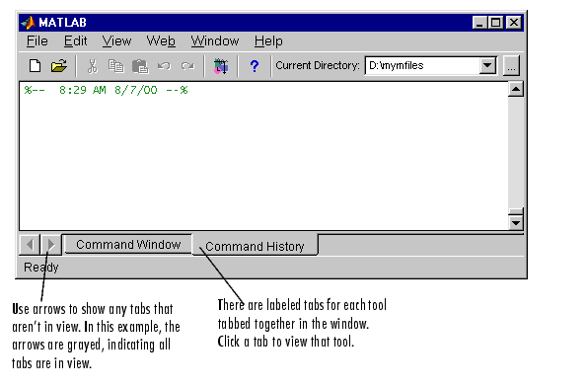Click the Cut scissors icon
The height and width of the screenshot is (389, 588).
(x=92, y=66)
